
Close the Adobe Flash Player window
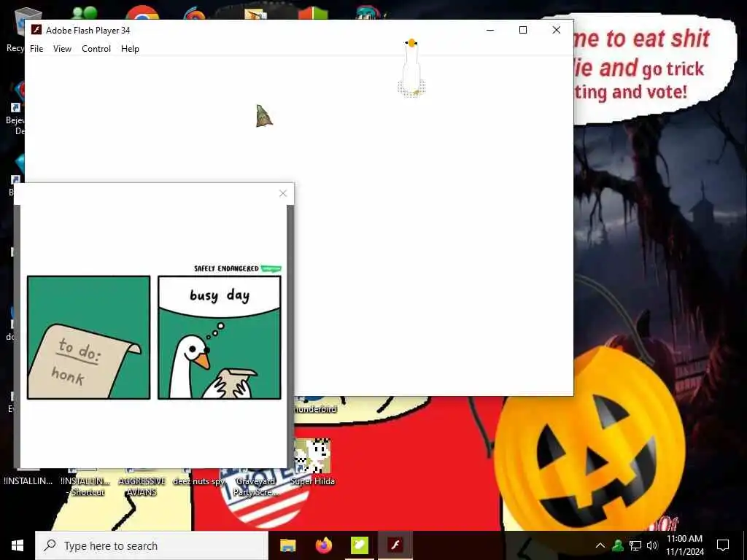click(557, 30)
